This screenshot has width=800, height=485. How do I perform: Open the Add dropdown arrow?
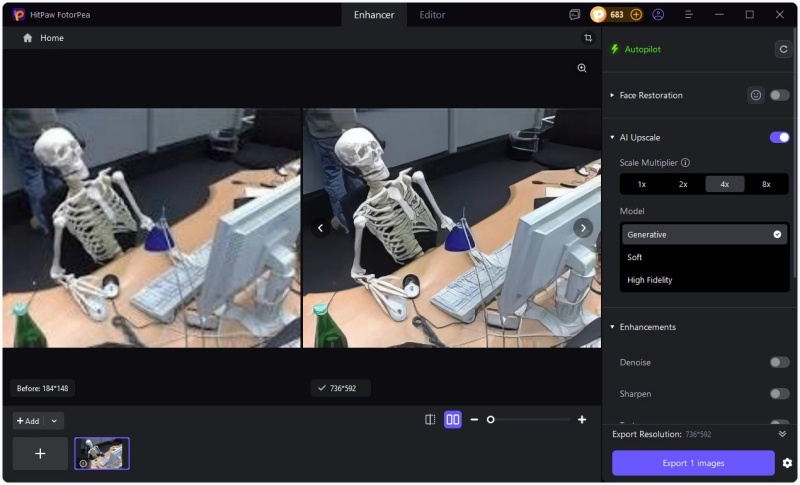pyautogui.click(x=54, y=421)
